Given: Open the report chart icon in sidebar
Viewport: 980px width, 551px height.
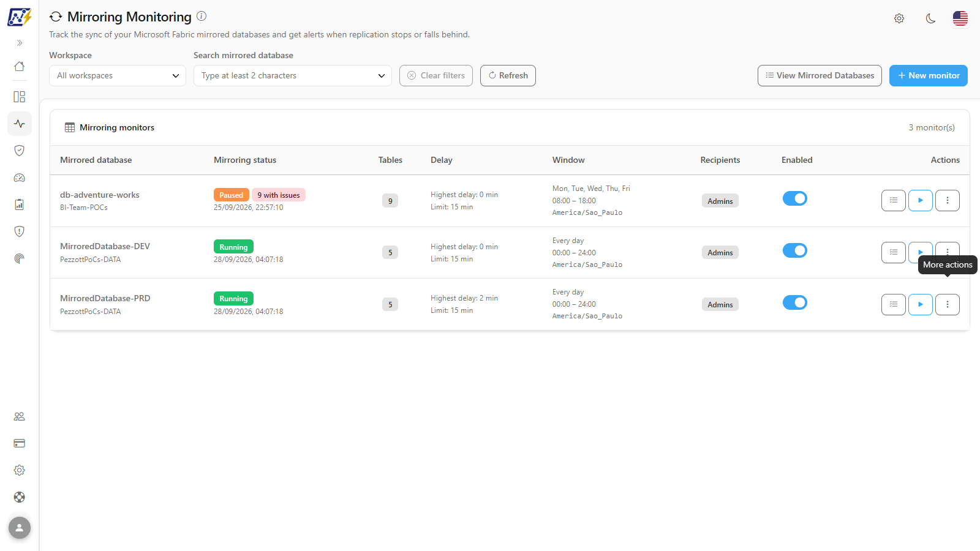Looking at the screenshot, I should coord(20,204).
